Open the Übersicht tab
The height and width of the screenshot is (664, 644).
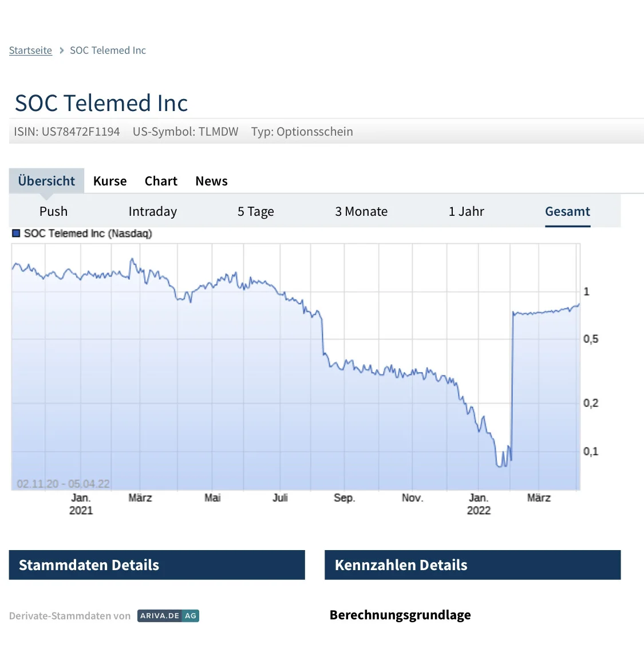46,181
